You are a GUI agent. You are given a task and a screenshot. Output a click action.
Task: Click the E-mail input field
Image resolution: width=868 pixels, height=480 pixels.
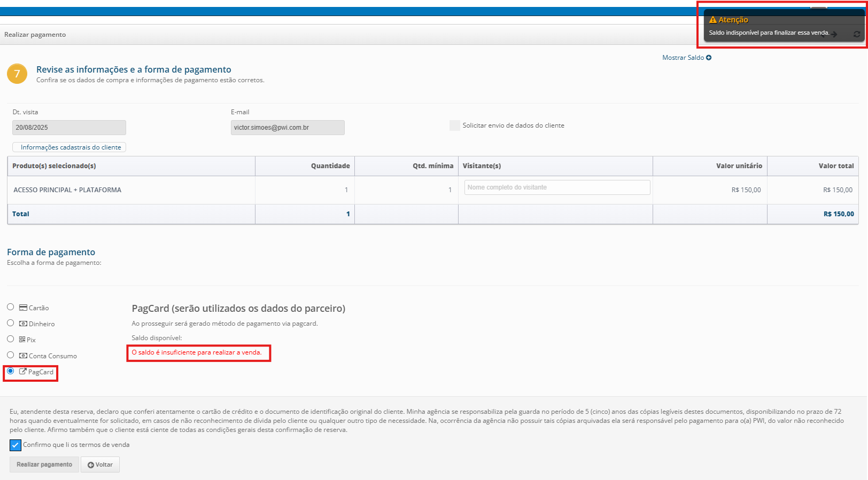click(288, 128)
